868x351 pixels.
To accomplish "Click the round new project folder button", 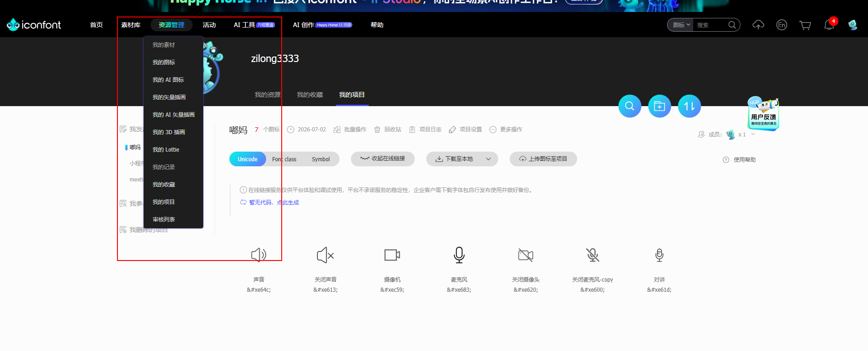I will coord(660,106).
